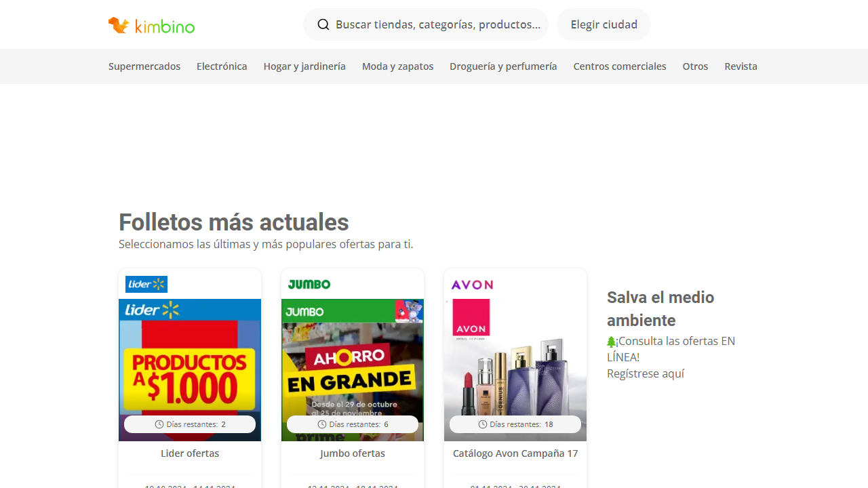Click the Regístrese aquí link
The height and width of the screenshot is (488, 868).
click(646, 373)
